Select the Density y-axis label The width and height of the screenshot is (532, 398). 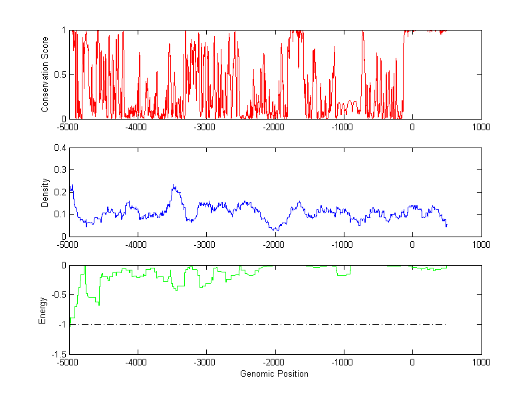click(x=45, y=192)
